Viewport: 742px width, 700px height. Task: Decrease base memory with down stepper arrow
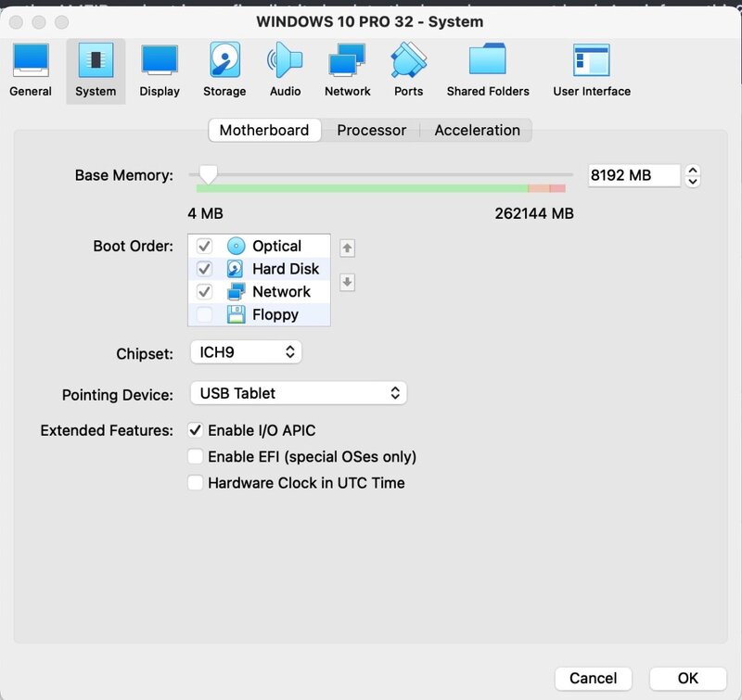point(693,182)
